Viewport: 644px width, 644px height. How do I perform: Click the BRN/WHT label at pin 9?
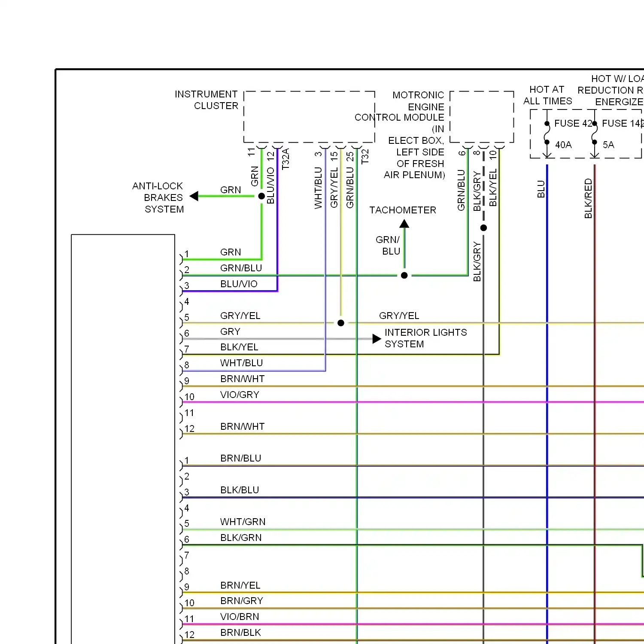(242, 379)
